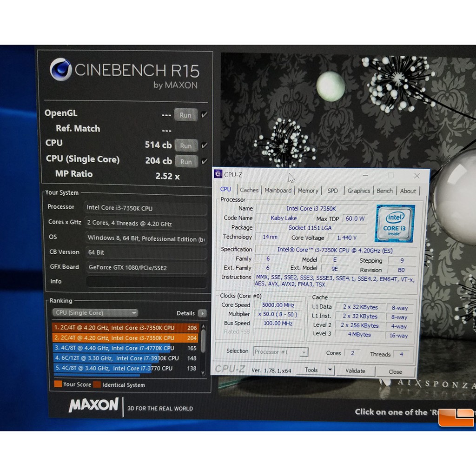Click the GFX Board field GeForce GTX 1080
The height and width of the screenshot is (476, 476).
[x=146, y=267]
